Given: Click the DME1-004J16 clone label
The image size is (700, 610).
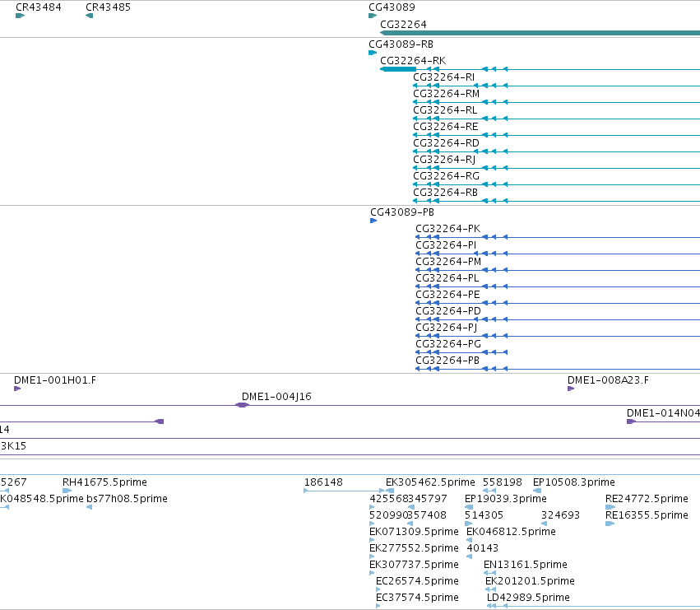Looking at the screenshot, I should tap(276, 397).
